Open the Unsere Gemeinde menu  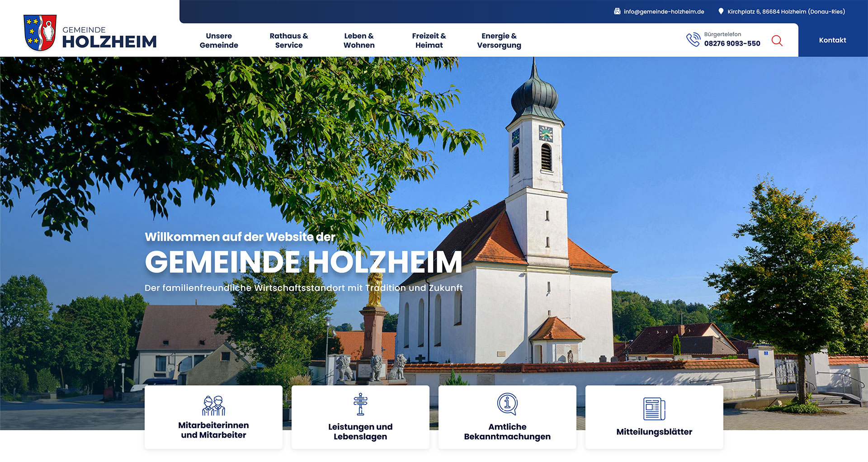219,40
